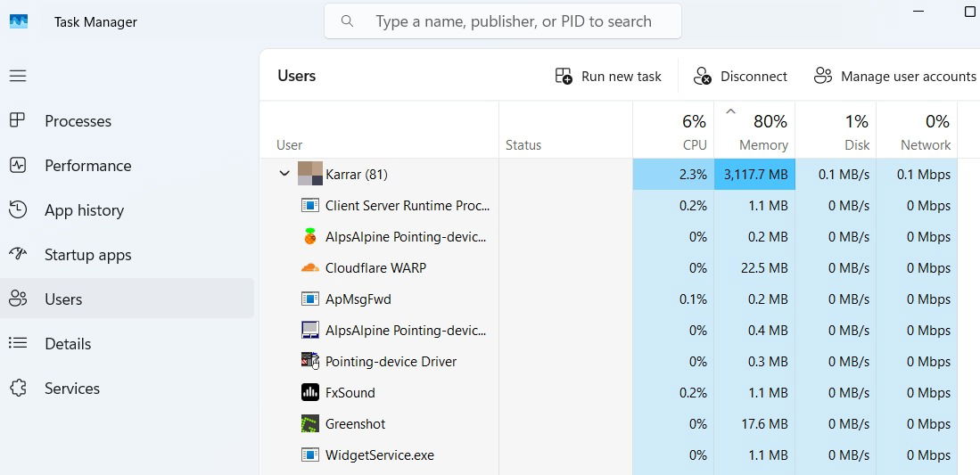The height and width of the screenshot is (475, 980).
Task: Open Manage user accounts
Action: pyautogui.click(x=895, y=77)
